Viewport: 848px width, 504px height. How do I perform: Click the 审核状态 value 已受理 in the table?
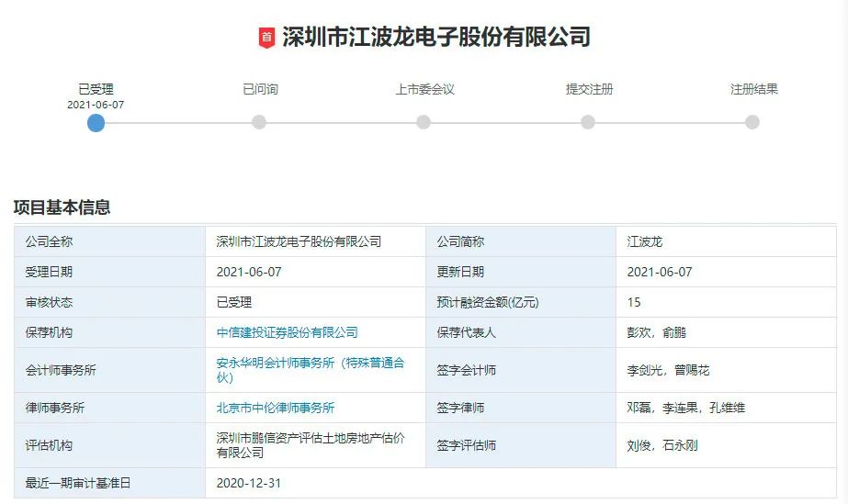click(234, 302)
